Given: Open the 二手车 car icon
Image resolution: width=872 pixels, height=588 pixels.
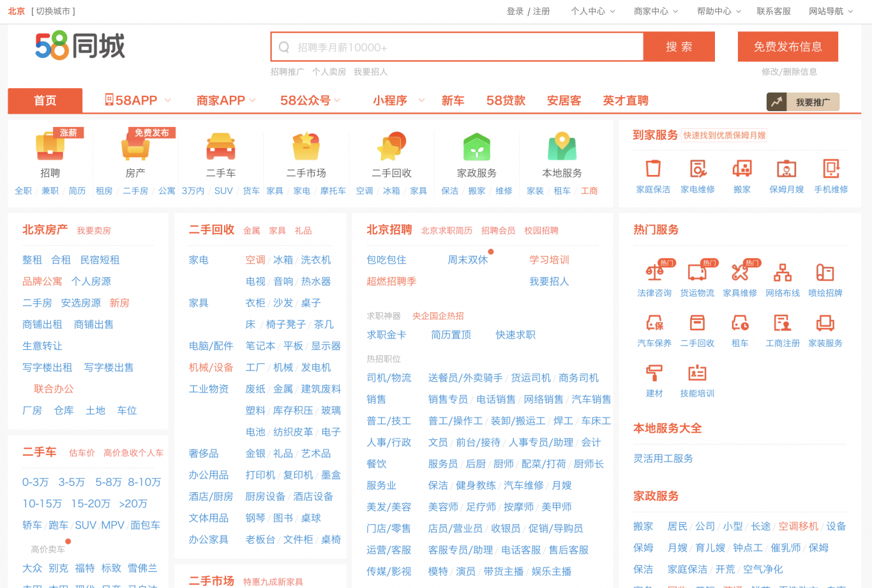Looking at the screenshot, I should click(221, 147).
